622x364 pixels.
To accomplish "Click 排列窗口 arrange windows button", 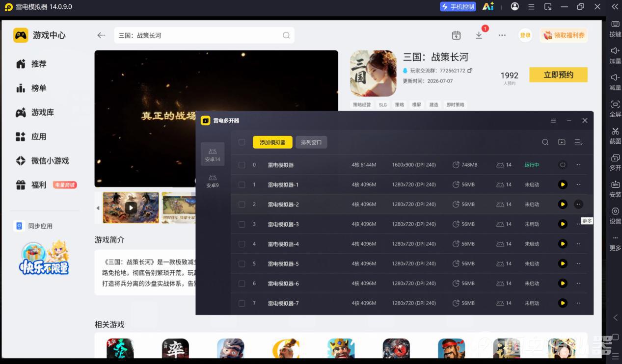I will coord(311,142).
